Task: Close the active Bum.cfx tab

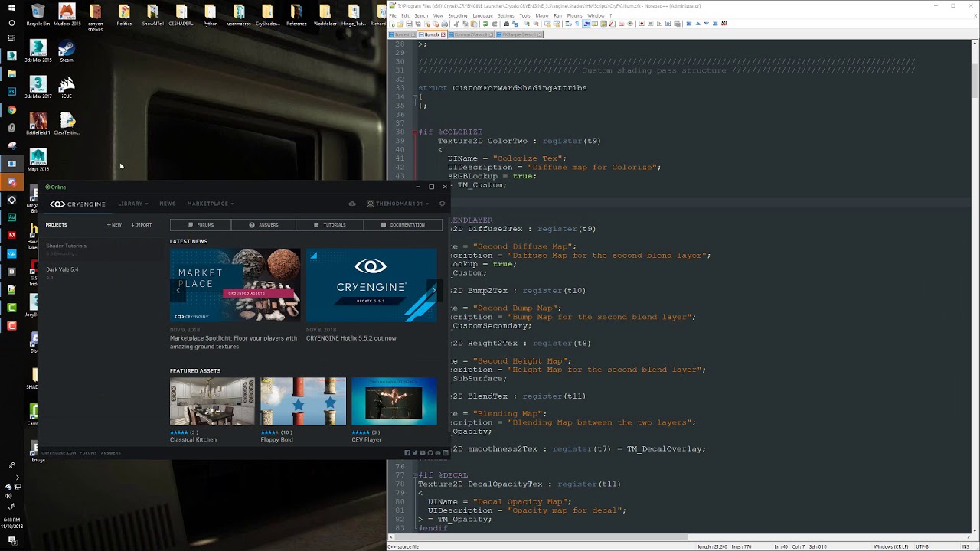Action: point(443,34)
